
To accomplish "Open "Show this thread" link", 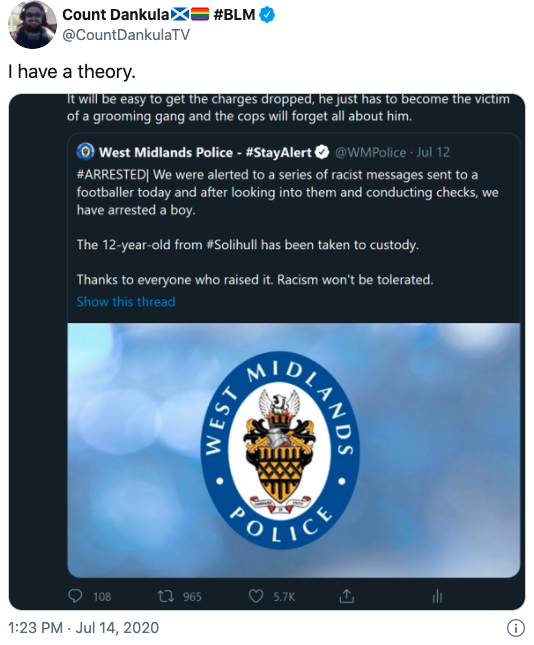I will [x=126, y=302].
